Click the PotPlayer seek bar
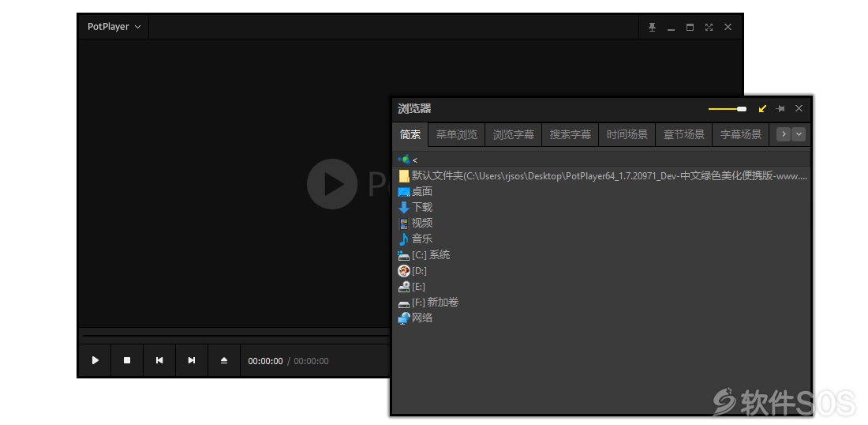Image resolution: width=868 pixels, height=425 pixels. tap(237, 335)
